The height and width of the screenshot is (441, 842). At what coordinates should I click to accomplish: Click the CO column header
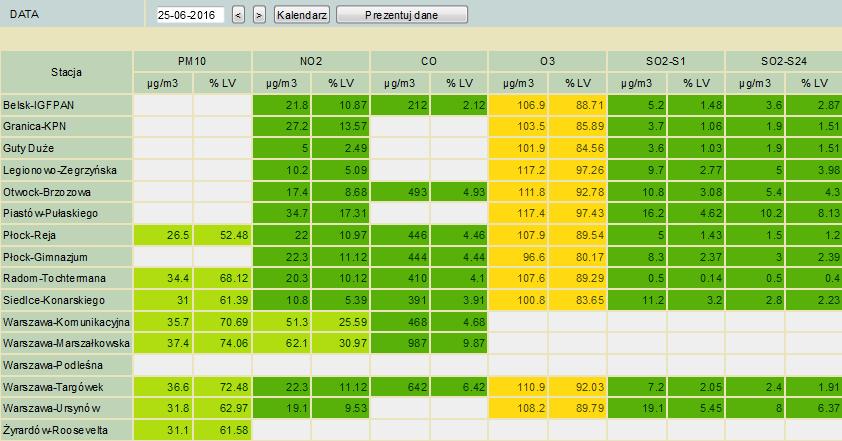click(429, 61)
